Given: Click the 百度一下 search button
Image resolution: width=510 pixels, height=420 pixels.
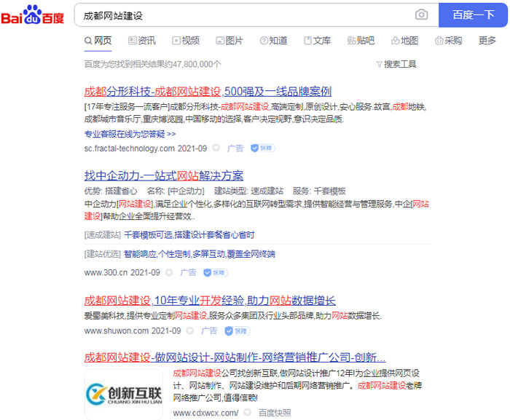Looking at the screenshot, I should click(x=473, y=15).
